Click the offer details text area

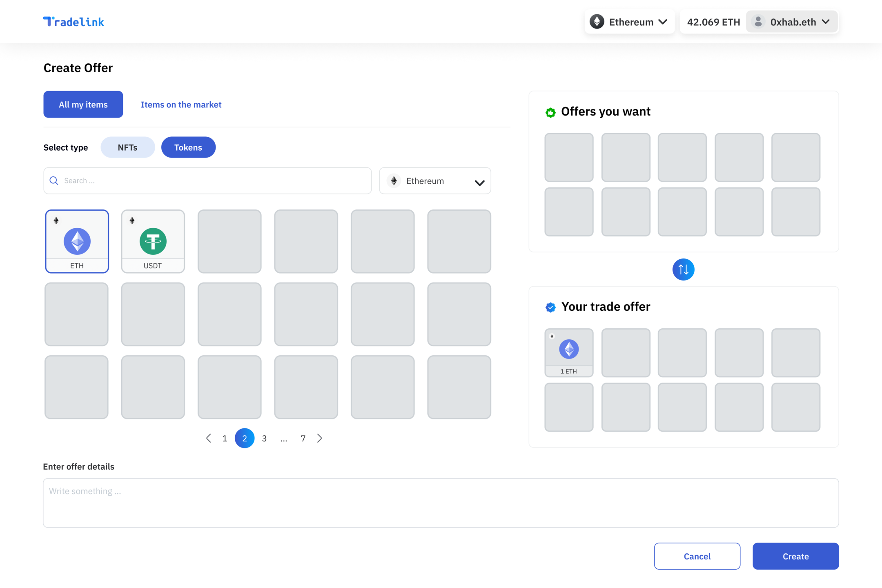441,503
